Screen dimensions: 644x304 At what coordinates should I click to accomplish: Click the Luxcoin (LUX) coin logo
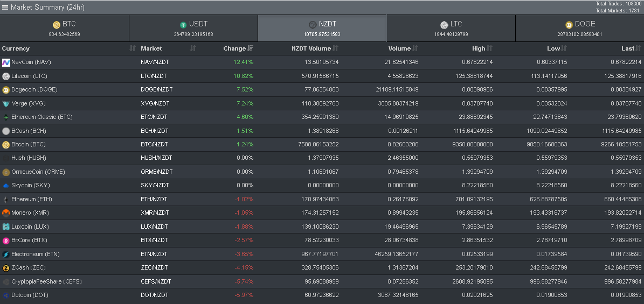(6, 227)
